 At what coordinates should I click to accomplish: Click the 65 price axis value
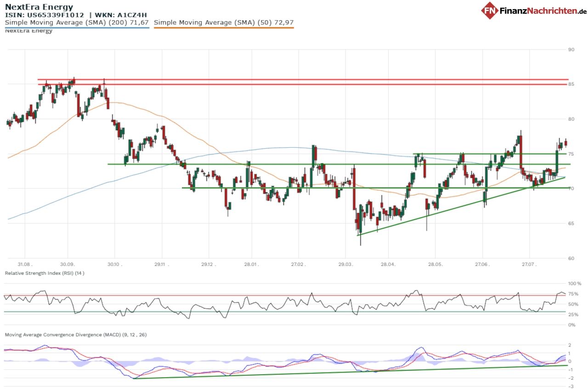tap(571, 223)
